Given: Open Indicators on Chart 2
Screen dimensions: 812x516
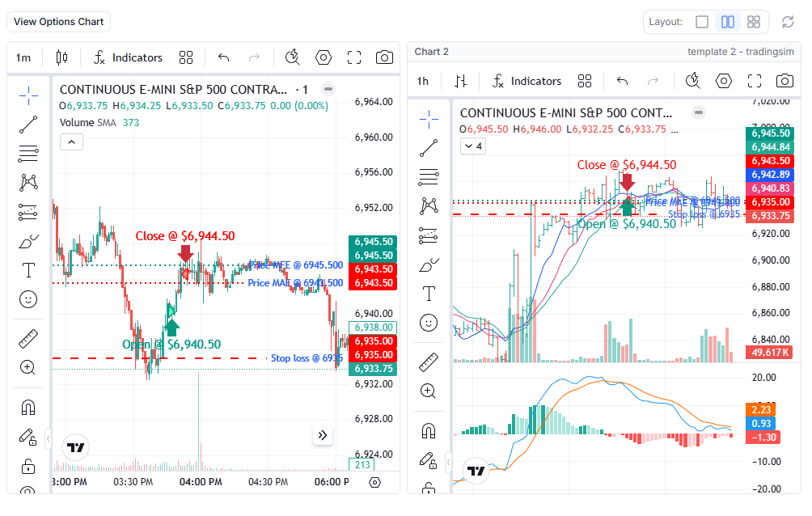Looking at the screenshot, I should pos(527,82).
